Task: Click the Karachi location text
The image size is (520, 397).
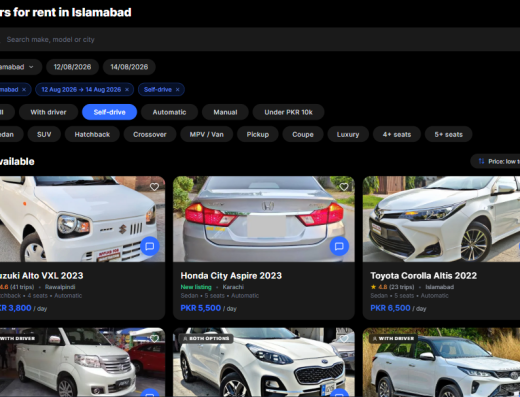Action: click(233, 287)
